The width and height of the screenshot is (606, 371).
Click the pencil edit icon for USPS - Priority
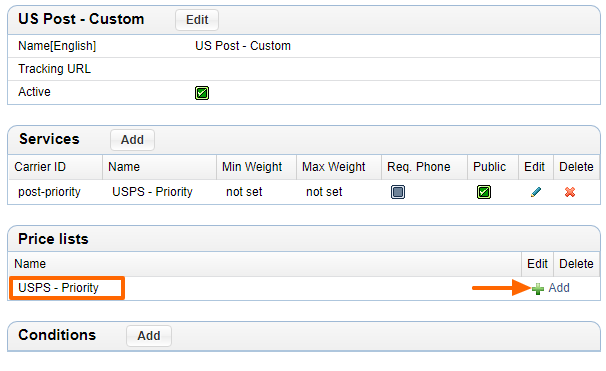[x=536, y=192]
